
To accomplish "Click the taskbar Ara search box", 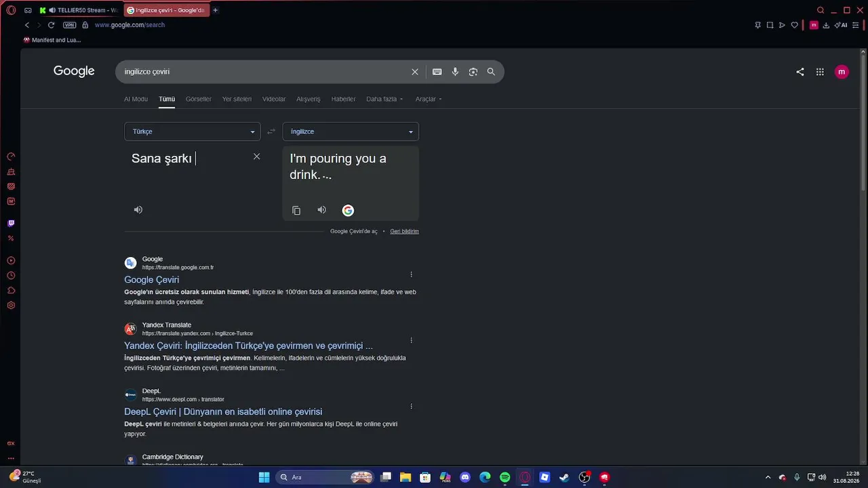I will coord(325,477).
